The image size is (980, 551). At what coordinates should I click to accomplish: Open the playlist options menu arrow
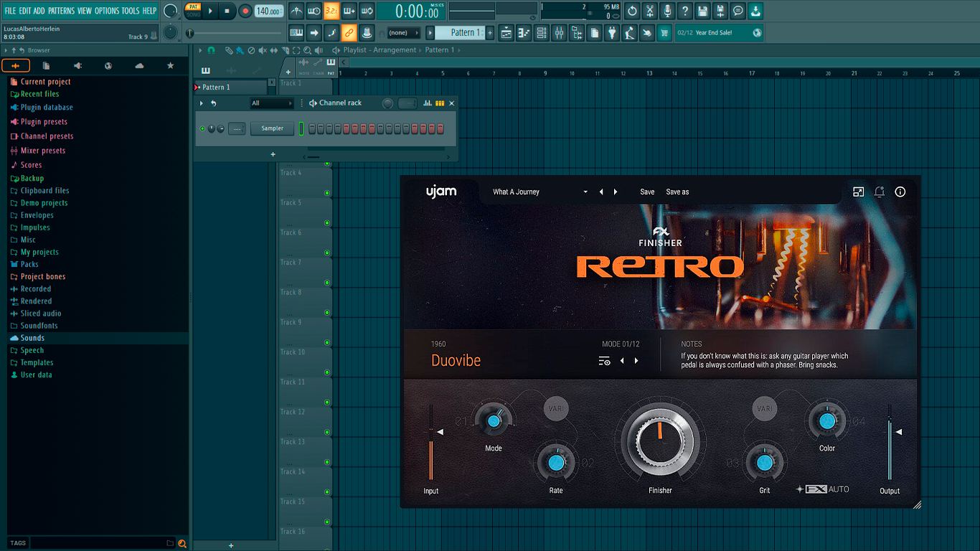click(201, 50)
